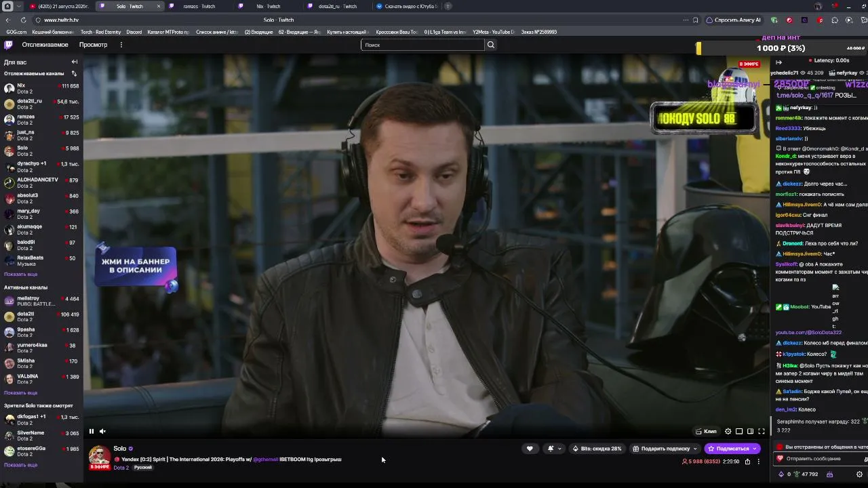Open the Отслеживаемое nav item

[x=45, y=45]
